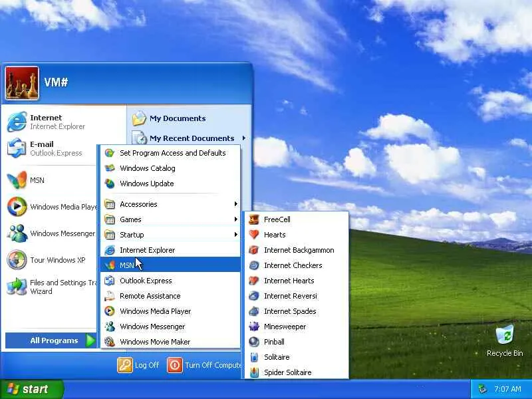Click 'Internet Checkers' text label

(x=293, y=265)
